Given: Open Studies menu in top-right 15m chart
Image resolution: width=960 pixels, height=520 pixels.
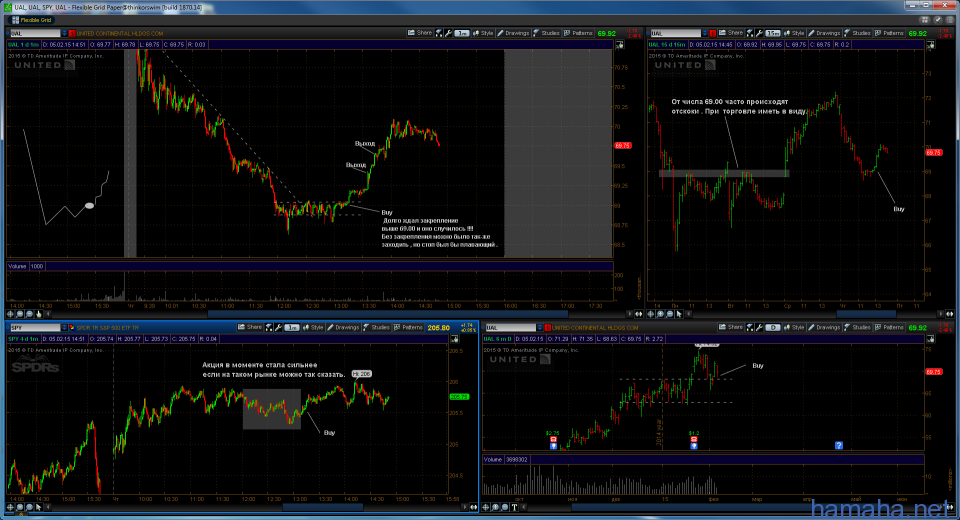Looking at the screenshot, I should [x=857, y=33].
